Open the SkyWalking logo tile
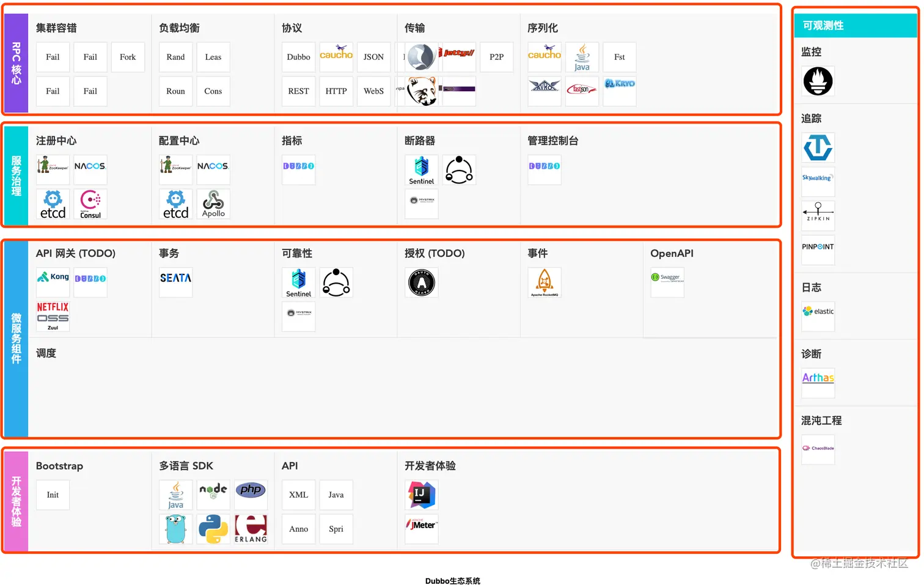This screenshot has width=924, height=585. click(x=818, y=182)
